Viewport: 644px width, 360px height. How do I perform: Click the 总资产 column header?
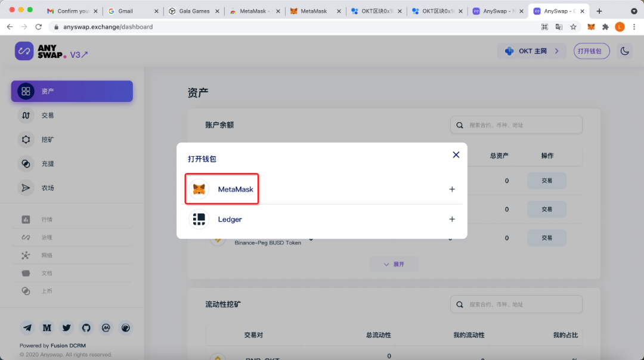499,156
